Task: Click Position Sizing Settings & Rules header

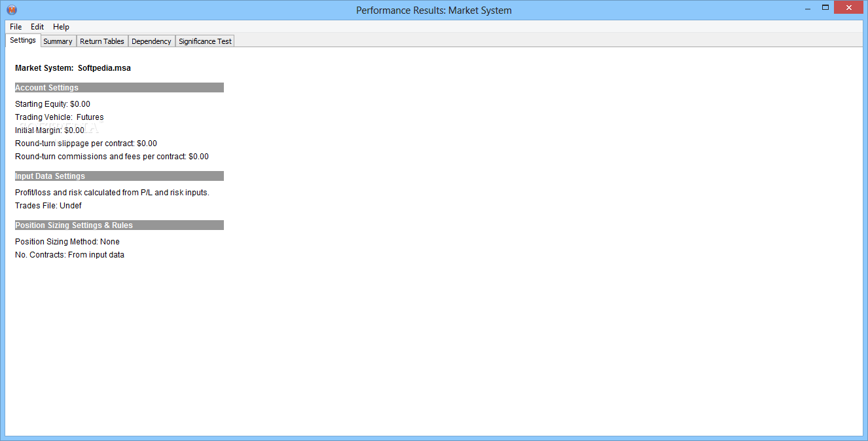Action: [x=119, y=225]
